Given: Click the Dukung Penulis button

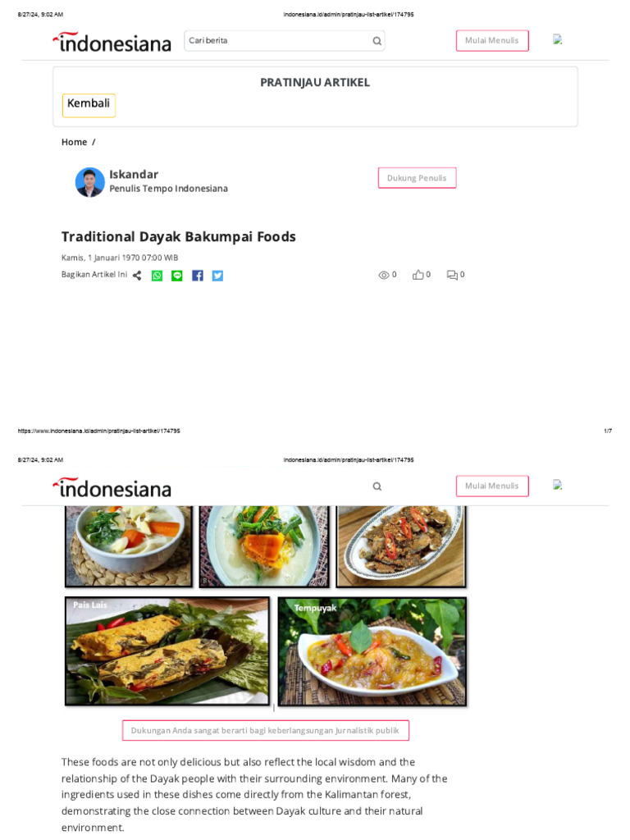Looking at the screenshot, I should (418, 178).
